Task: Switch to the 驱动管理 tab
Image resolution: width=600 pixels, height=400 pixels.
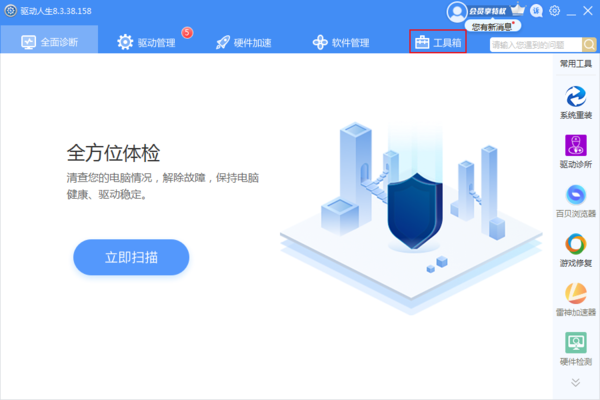Action: pyautogui.click(x=153, y=43)
